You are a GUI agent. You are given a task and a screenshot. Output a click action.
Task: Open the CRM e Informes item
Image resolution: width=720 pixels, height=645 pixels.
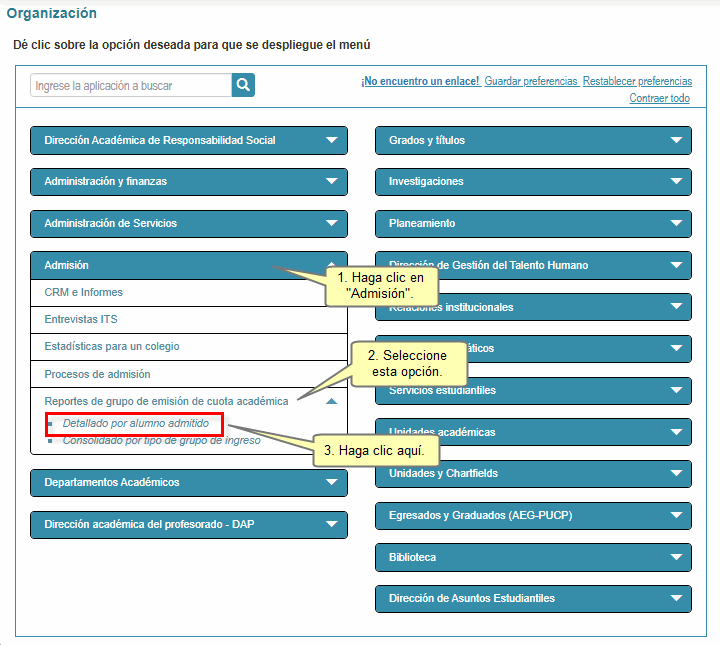pyautogui.click(x=84, y=292)
